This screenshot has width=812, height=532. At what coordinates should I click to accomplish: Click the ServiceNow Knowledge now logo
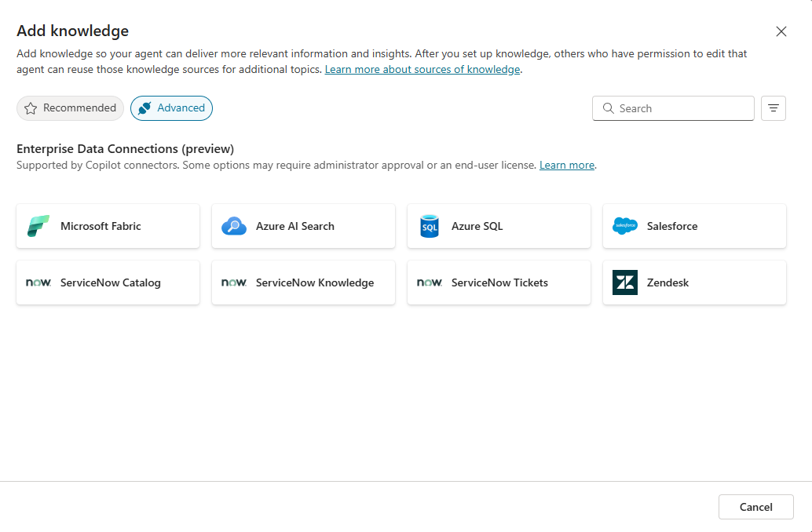point(234,282)
